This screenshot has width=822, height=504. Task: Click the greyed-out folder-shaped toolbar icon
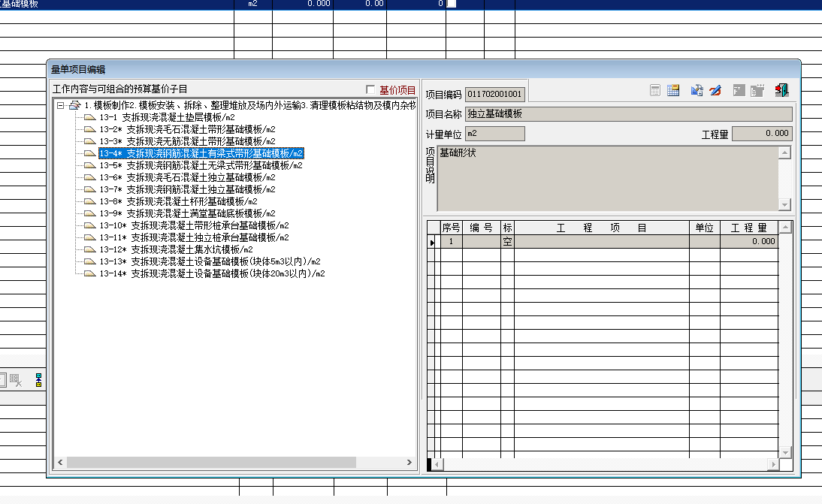[757, 90]
